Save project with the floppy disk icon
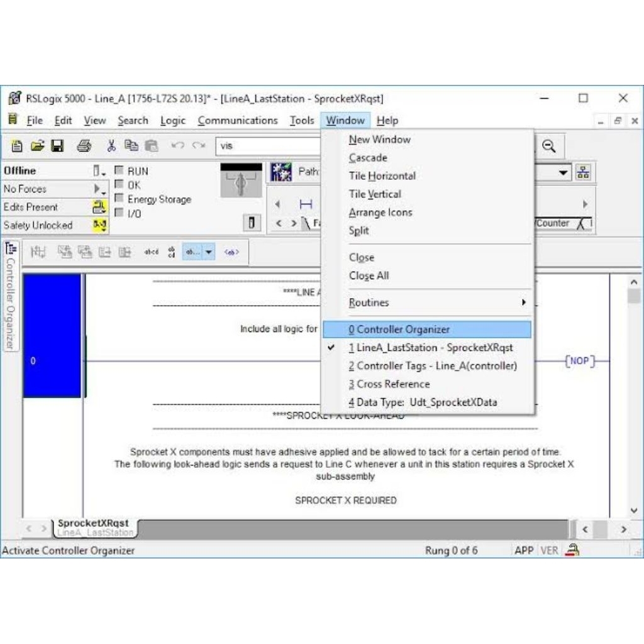This screenshot has height=644, width=644. pos(57,146)
